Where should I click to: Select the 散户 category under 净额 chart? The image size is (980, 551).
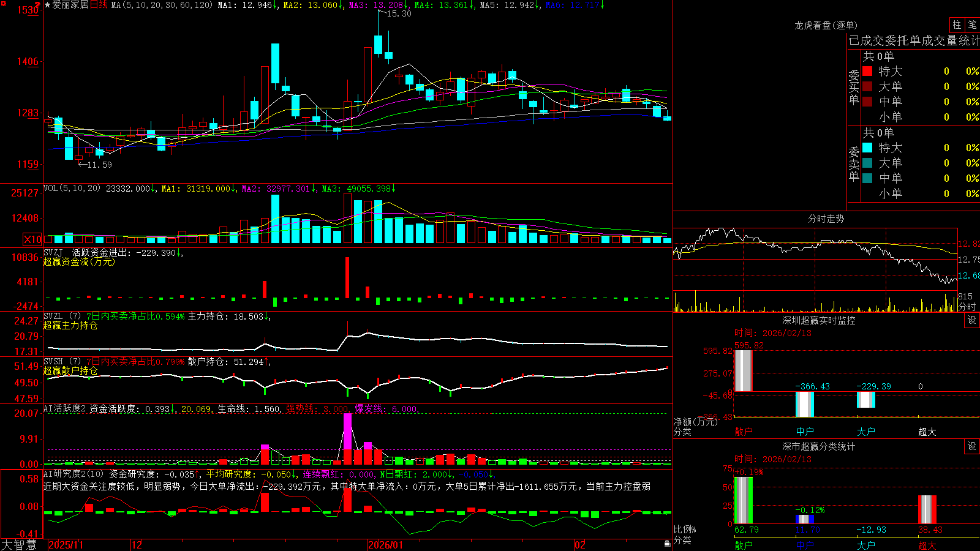click(743, 432)
